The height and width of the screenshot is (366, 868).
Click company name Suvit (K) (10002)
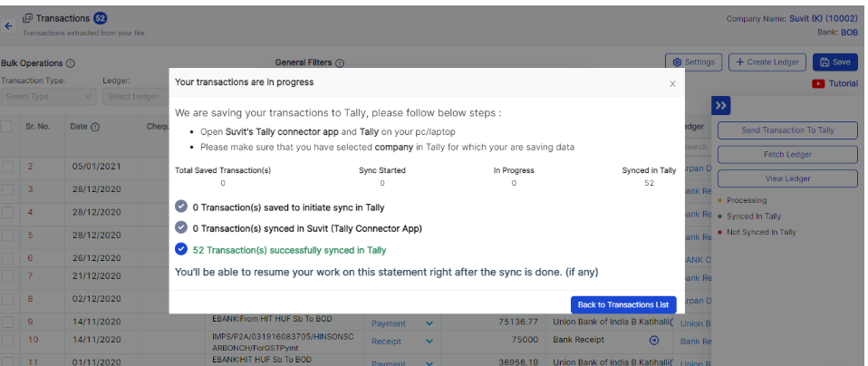click(824, 19)
